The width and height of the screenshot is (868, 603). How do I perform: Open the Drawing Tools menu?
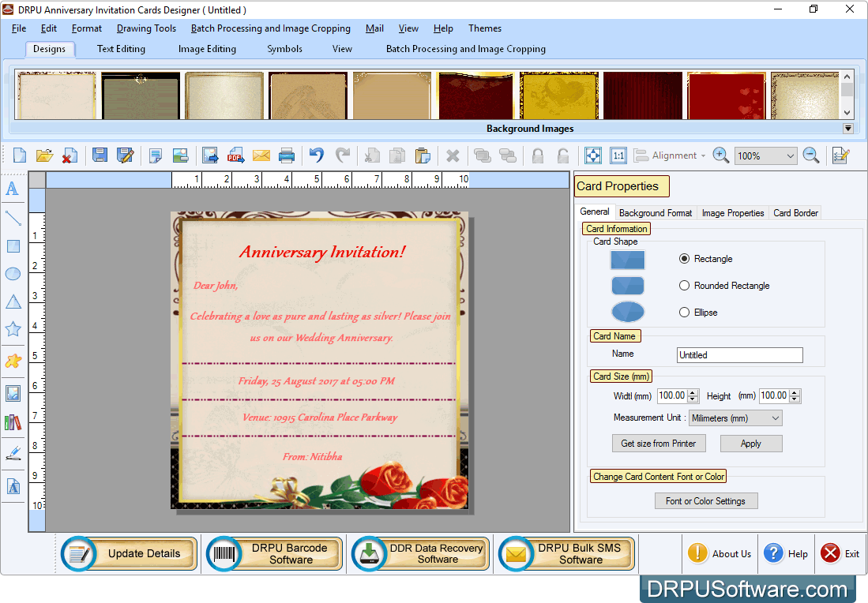(146, 28)
